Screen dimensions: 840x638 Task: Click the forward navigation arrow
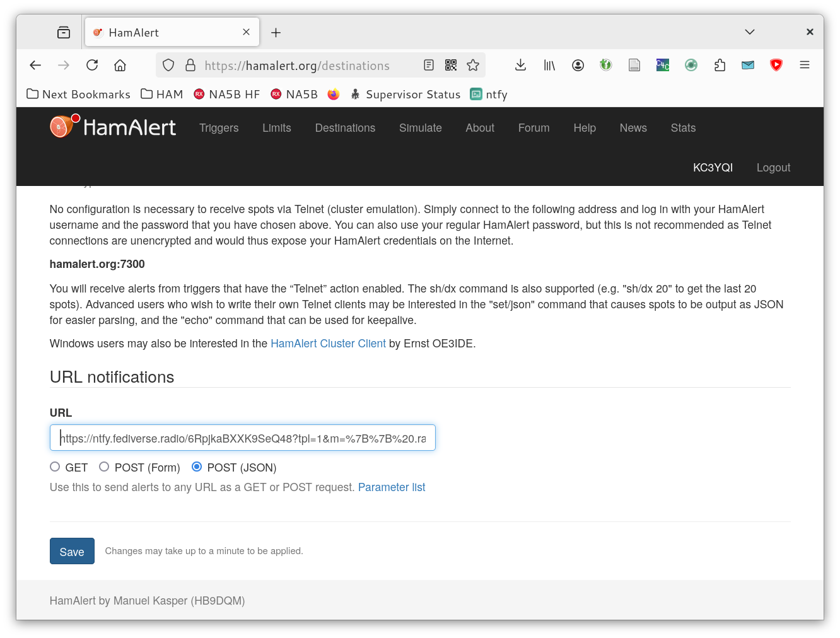(x=64, y=65)
